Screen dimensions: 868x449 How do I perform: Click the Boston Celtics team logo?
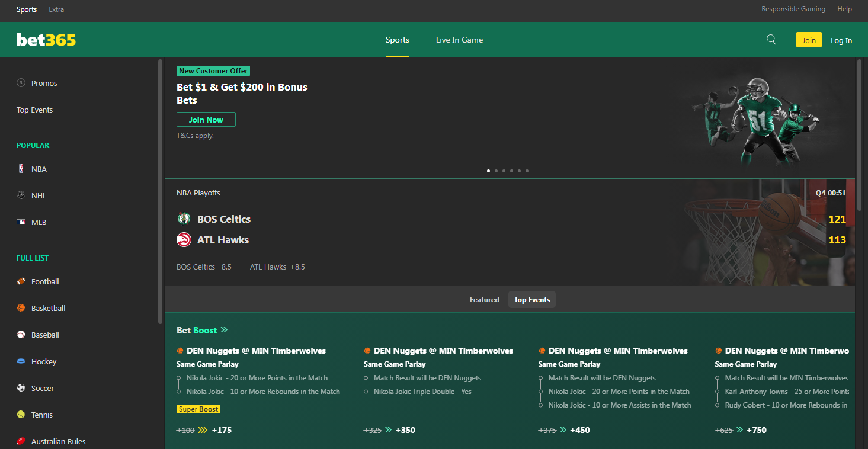184,219
